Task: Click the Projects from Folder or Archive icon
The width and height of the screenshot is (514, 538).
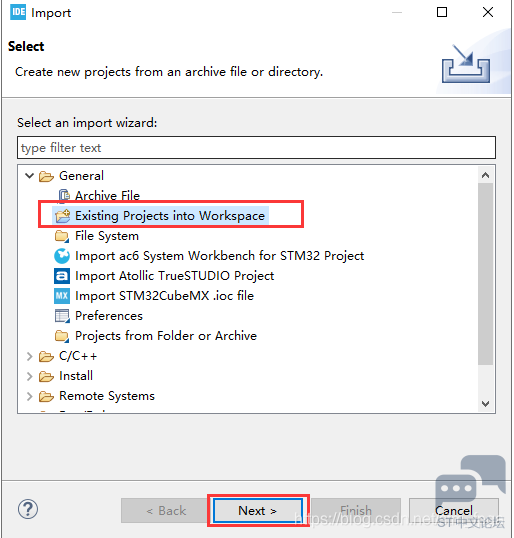Action: pyautogui.click(x=62, y=336)
